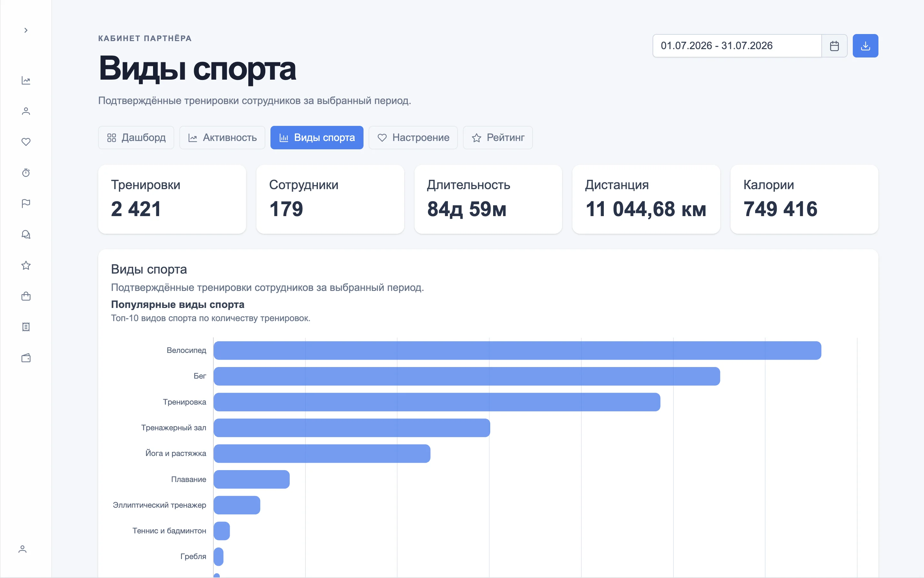
Task: Open the employees person icon in sidebar
Action: 26,111
